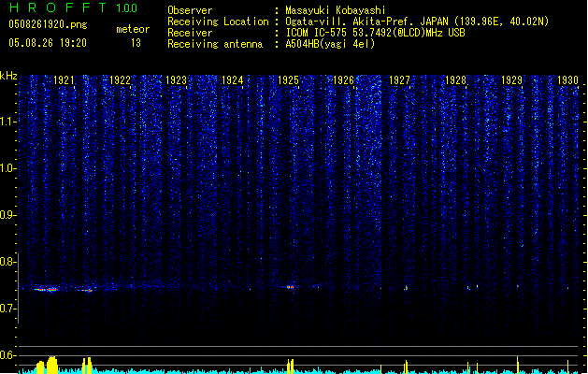The height and width of the screenshot is (374, 588).
Task: Click the Receiving Location label
Action: point(218,22)
